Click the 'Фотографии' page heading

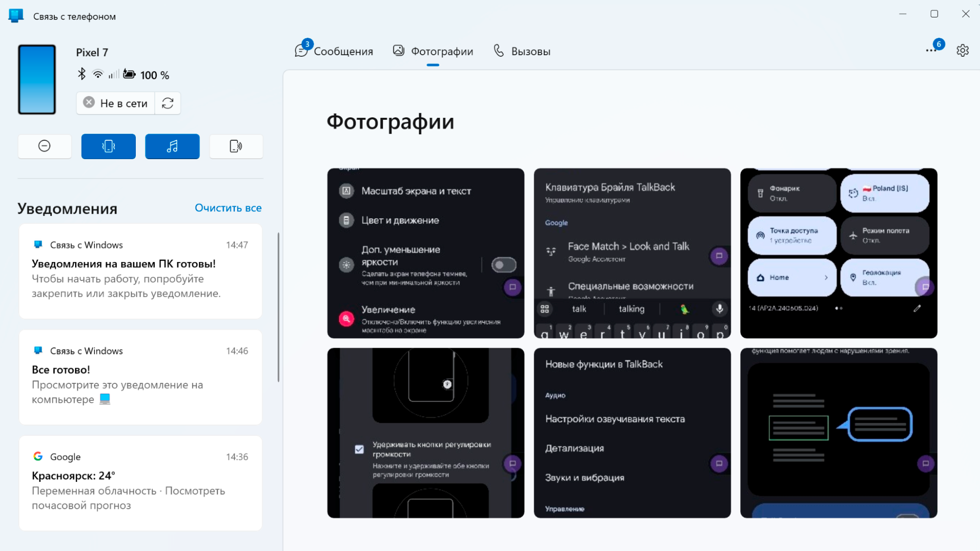click(x=391, y=122)
